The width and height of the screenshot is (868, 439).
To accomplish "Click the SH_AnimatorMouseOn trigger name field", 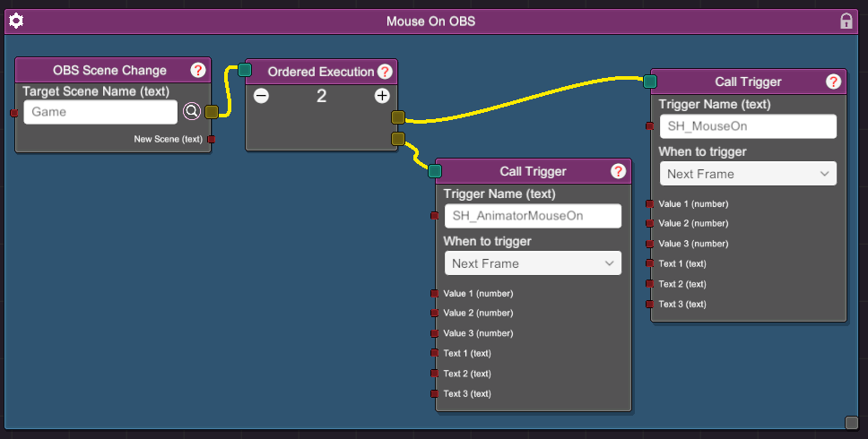I will pos(533,216).
